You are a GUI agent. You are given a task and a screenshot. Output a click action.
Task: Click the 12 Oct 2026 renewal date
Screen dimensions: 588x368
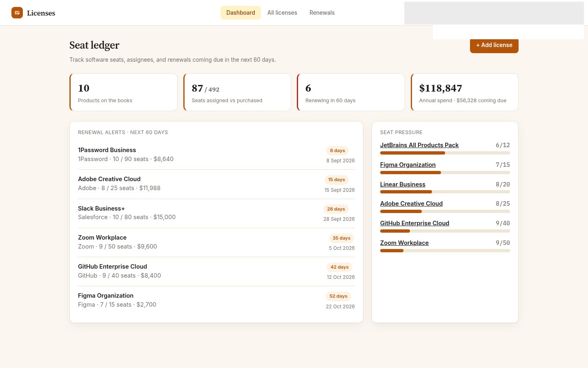point(341,277)
